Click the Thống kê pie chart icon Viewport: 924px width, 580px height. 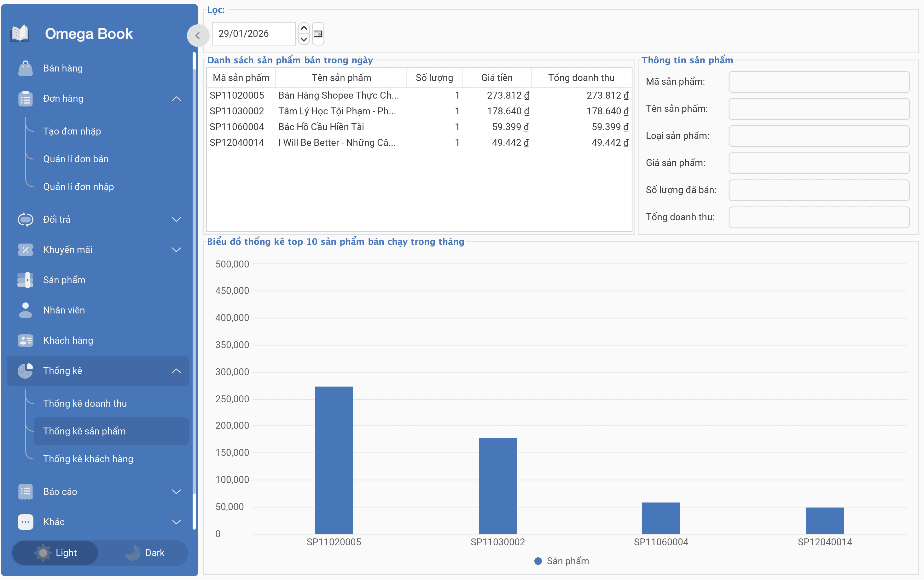(25, 371)
